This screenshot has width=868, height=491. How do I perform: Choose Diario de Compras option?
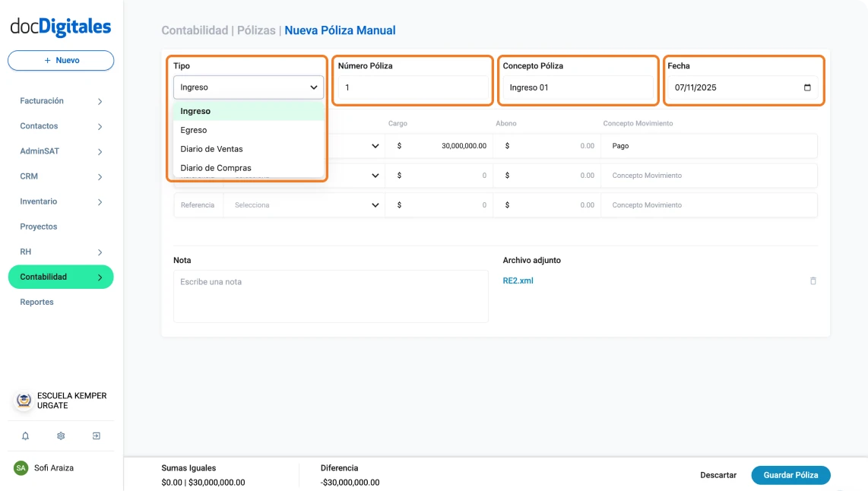[216, 168]
